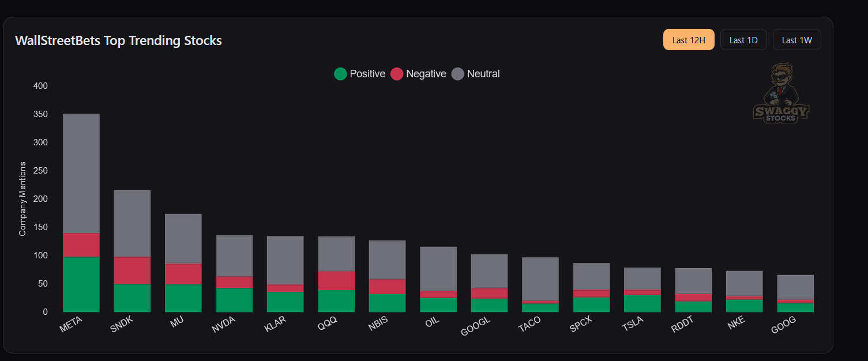Click the red Negative legend circle
Screen dimensions: 868x361
pos(397,74)
